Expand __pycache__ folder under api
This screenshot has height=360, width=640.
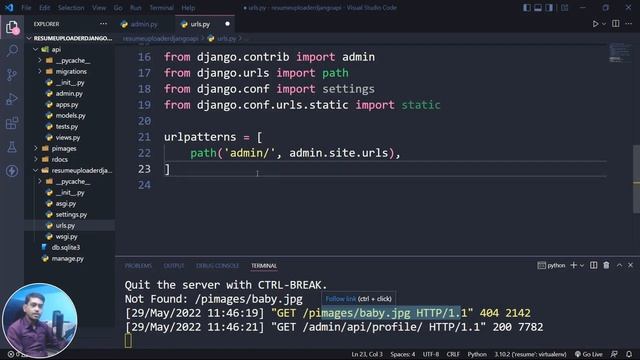(x=69, y=60)
